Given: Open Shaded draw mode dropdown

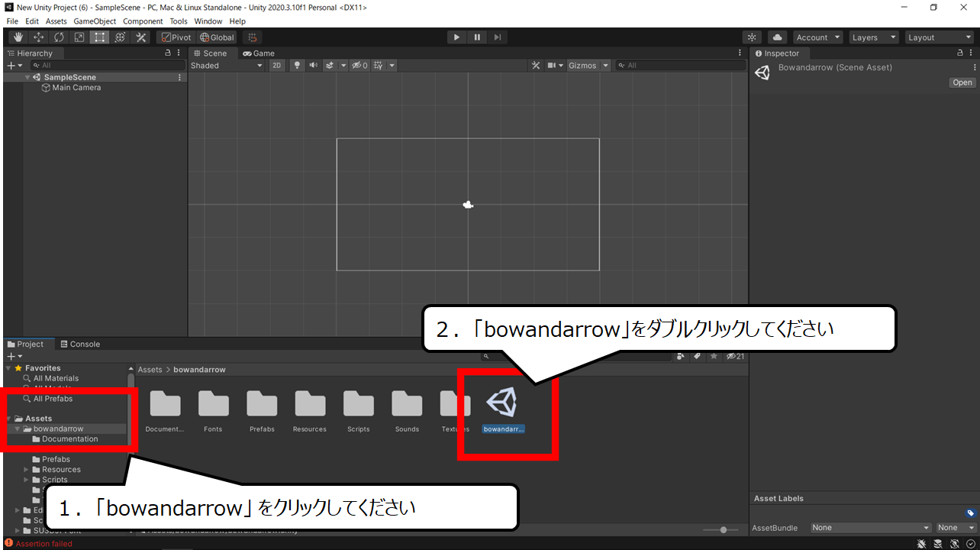Looking at the screenshot, I should (x=227, y=66).
